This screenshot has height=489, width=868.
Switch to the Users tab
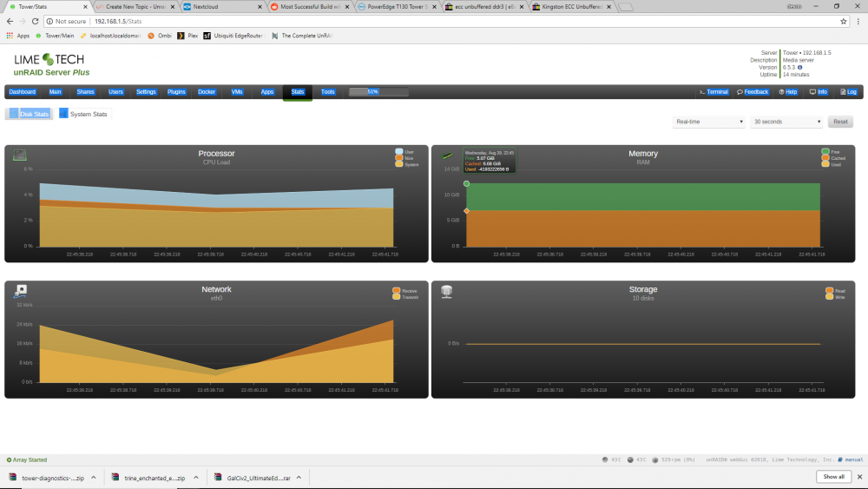(x=115, y=92)
